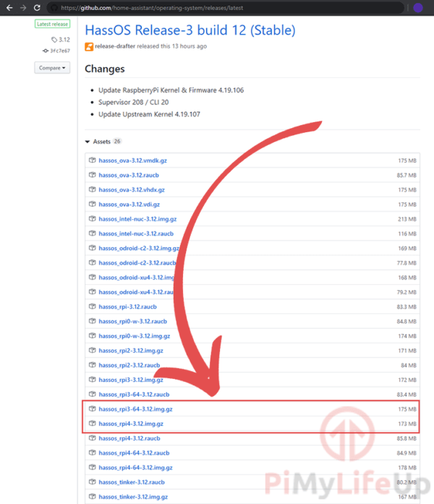Screen dimensions: 434x504
Task: Click the release-drafter avatar icon
Action: [89, 46]
